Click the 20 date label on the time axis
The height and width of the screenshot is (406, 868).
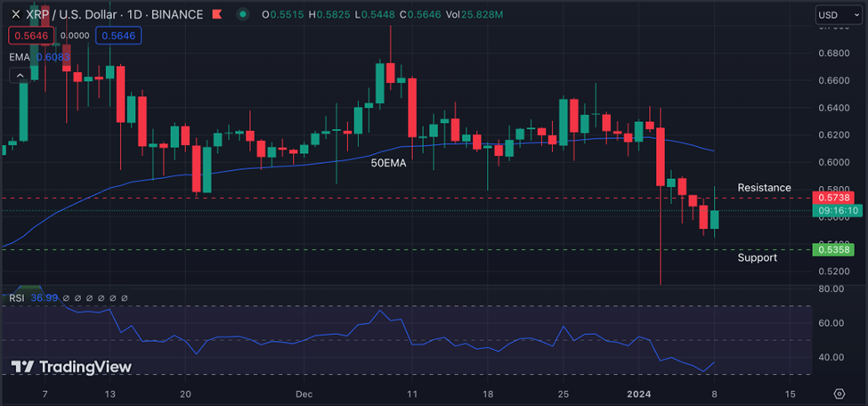click(x=185, y=394)
